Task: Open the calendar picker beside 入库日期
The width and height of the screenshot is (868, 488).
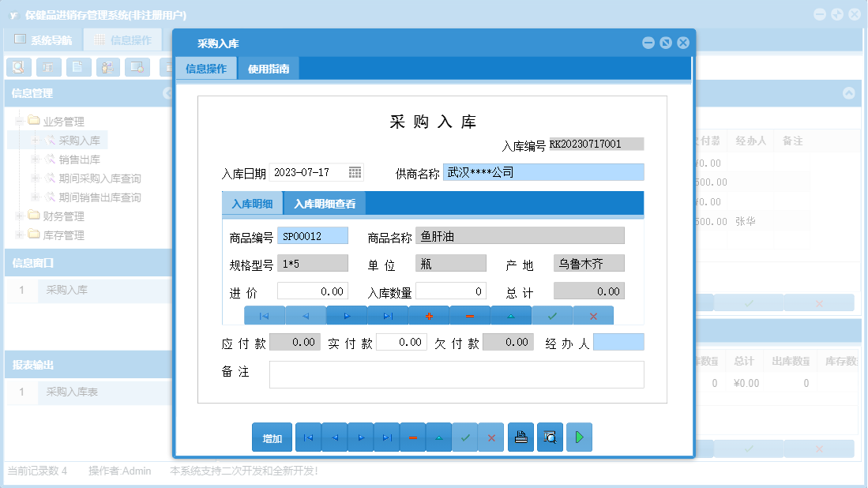Action: pos(354,171)
